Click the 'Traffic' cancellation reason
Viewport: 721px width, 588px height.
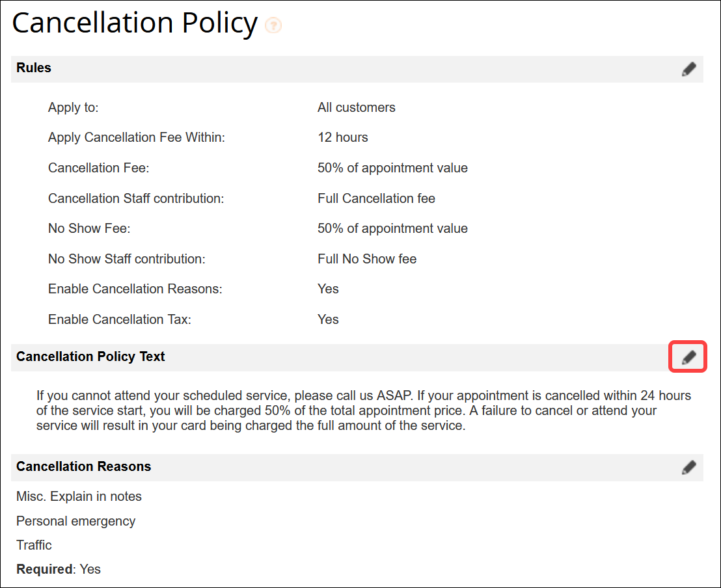coord(34,545)
